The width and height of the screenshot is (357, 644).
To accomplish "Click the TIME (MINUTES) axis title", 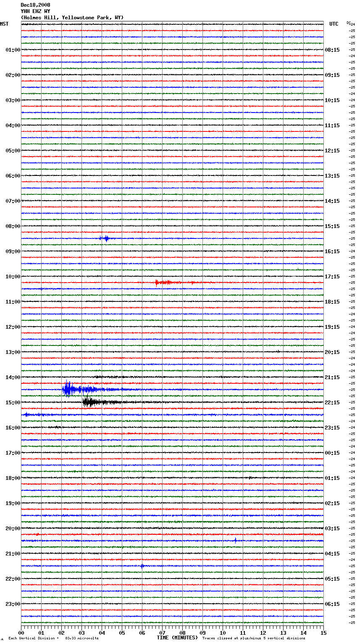I will 177,638.
